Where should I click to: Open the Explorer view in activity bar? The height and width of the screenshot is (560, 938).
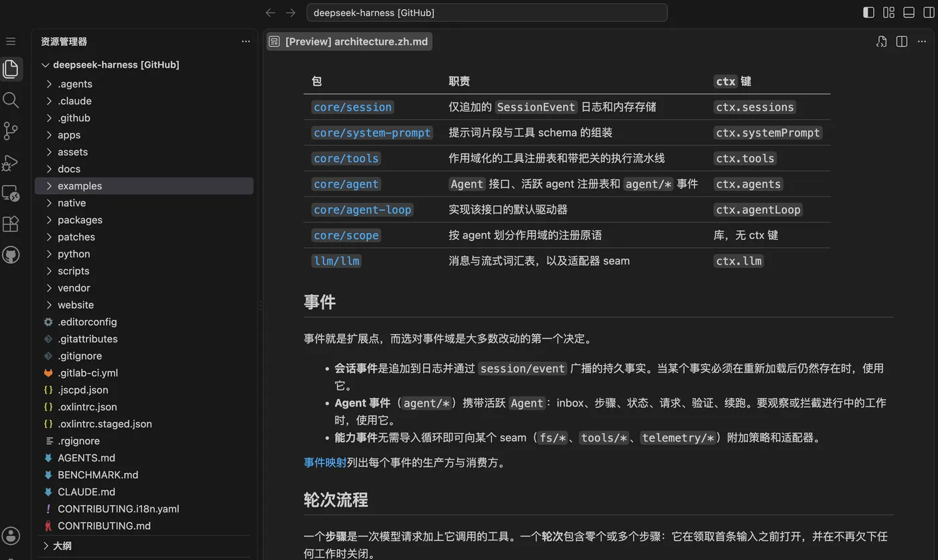[11, 68]
